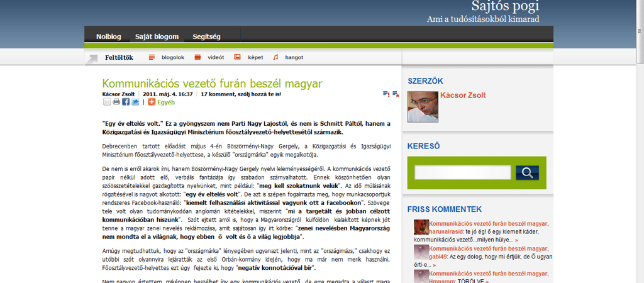Share the post via the Facebook icon
This screenshot has height=283, width=644.
click(x=126, y=102)
